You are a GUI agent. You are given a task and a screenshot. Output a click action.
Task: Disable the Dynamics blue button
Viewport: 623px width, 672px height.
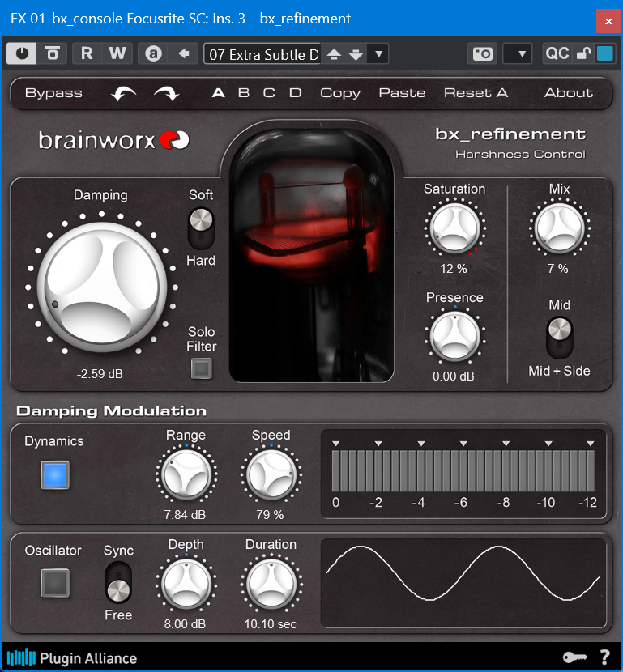click(55, 475)
